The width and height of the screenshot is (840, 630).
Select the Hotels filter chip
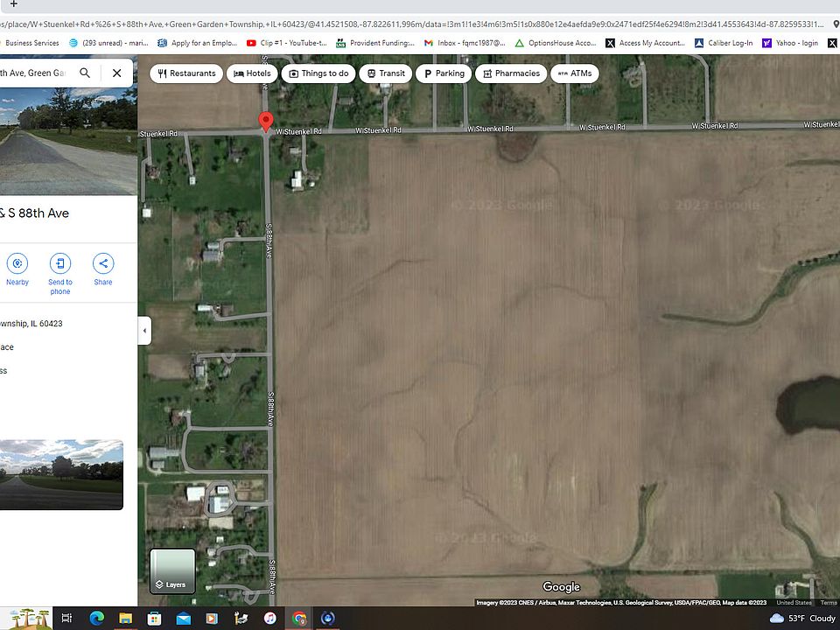tap(252, 73)
